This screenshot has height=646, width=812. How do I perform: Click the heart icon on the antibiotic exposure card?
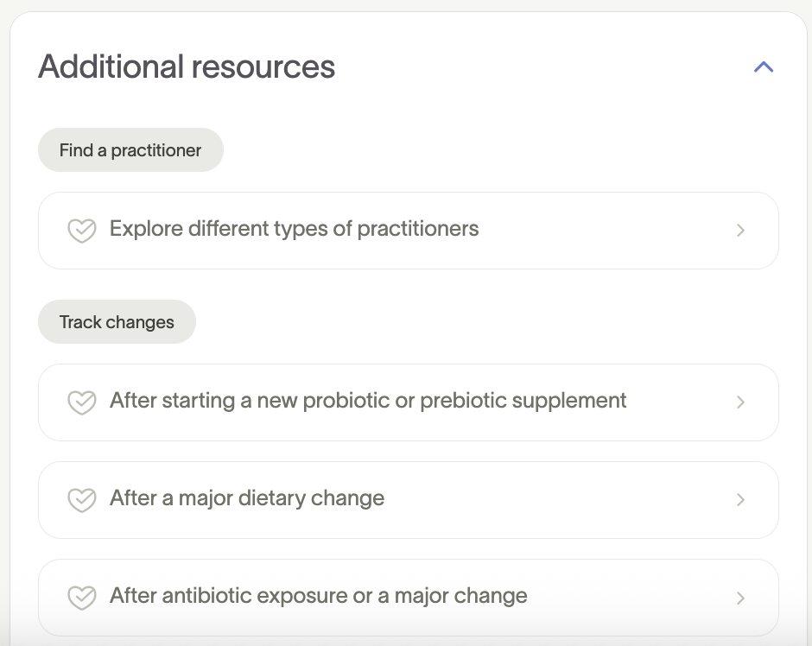[x=82, y=597]
